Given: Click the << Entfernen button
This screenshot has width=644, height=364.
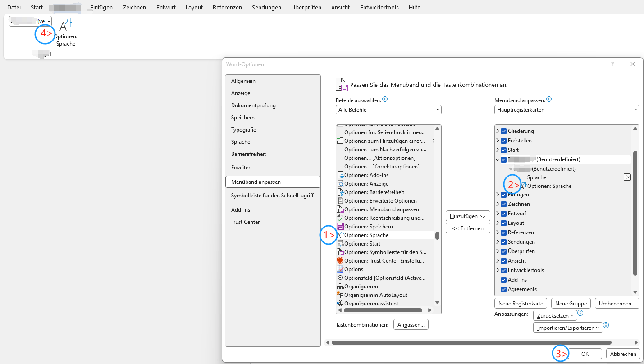Looking at the screenshot, I should (x=468, y=228).
